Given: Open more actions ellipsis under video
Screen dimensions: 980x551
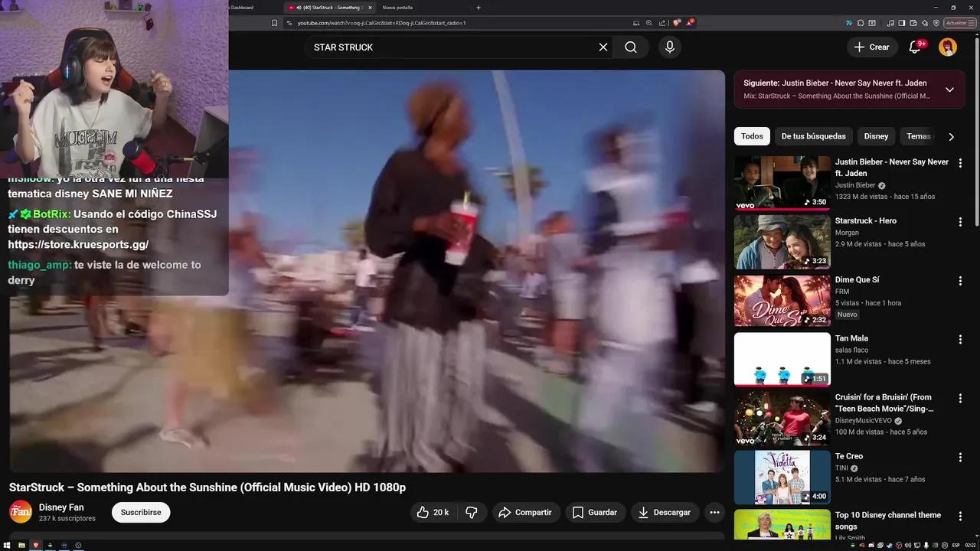Looking at the screenshot, I should pyautogui.click(x=714, y=513).
